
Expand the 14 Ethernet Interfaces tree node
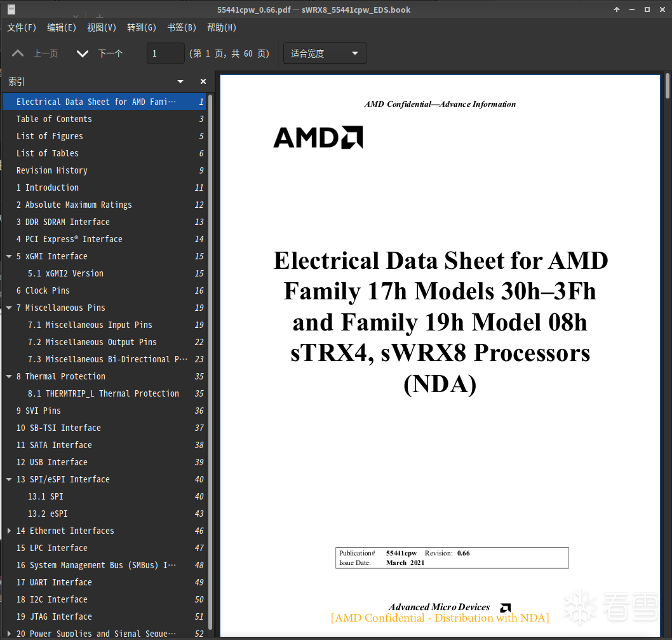9,531
